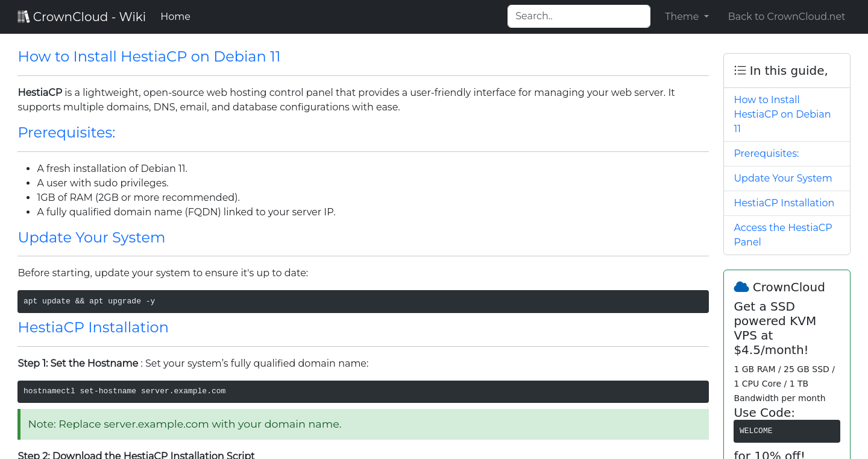Expand the Theme menu caret

[x=706, y=17]
